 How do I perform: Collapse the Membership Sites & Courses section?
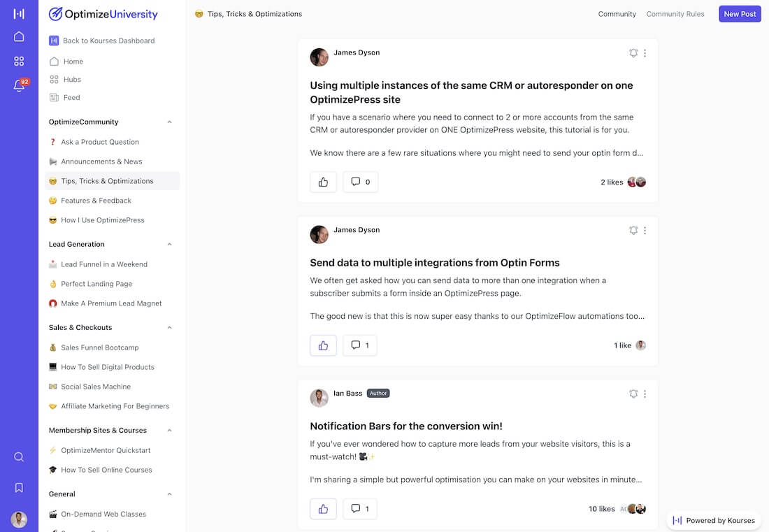(x=169, y=431)
